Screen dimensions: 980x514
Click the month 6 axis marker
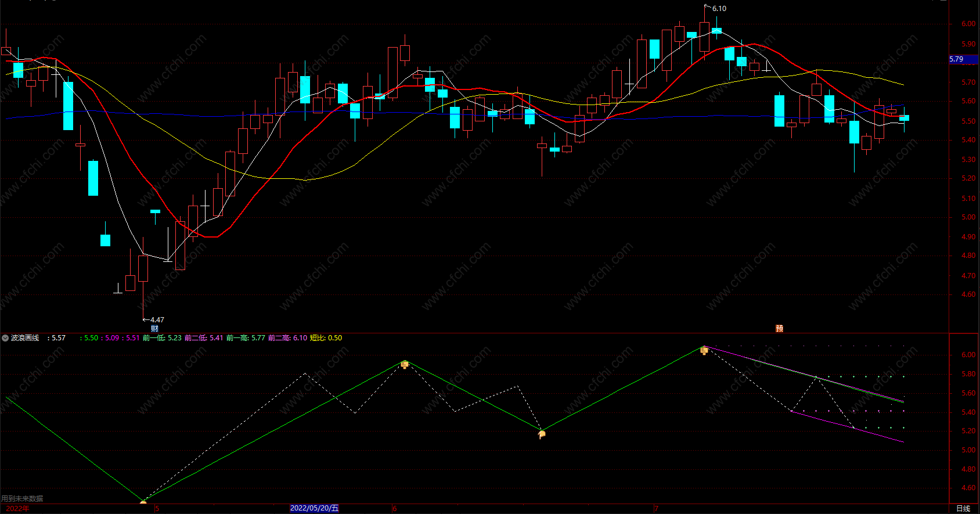[x=395, y=509]
